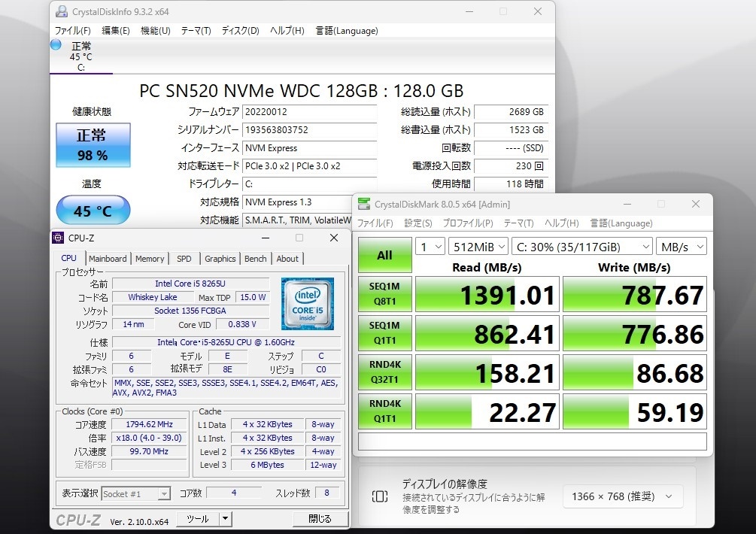The image size is (756, 534).
Task: Click the serial number field 193563803752
Action: pos(309,130)
